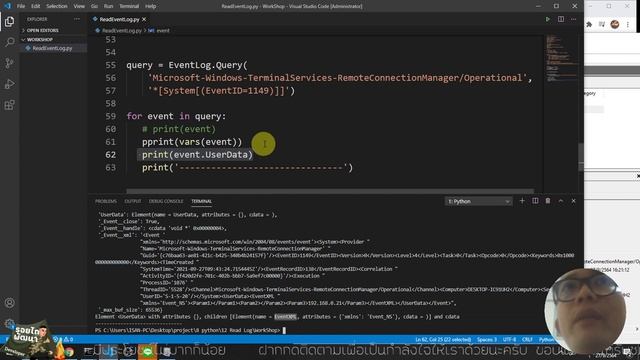Image resolution: width=640 pixels, height=360 pixels.
Task: Switch to the Output panel tab
Action: (133, 201)
